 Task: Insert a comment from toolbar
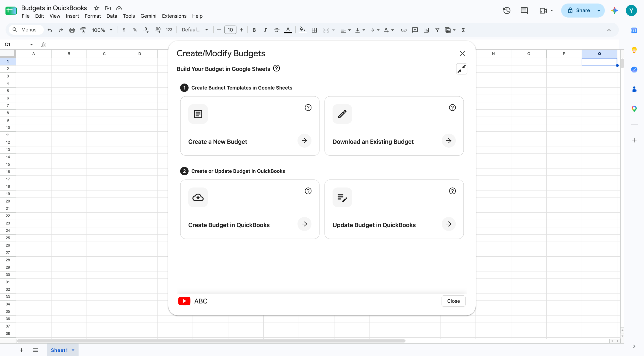coord(415,30)
